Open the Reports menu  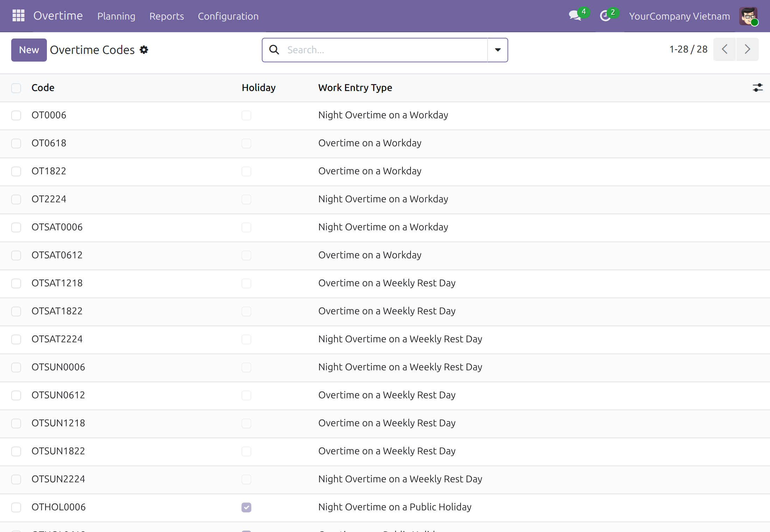167,16
